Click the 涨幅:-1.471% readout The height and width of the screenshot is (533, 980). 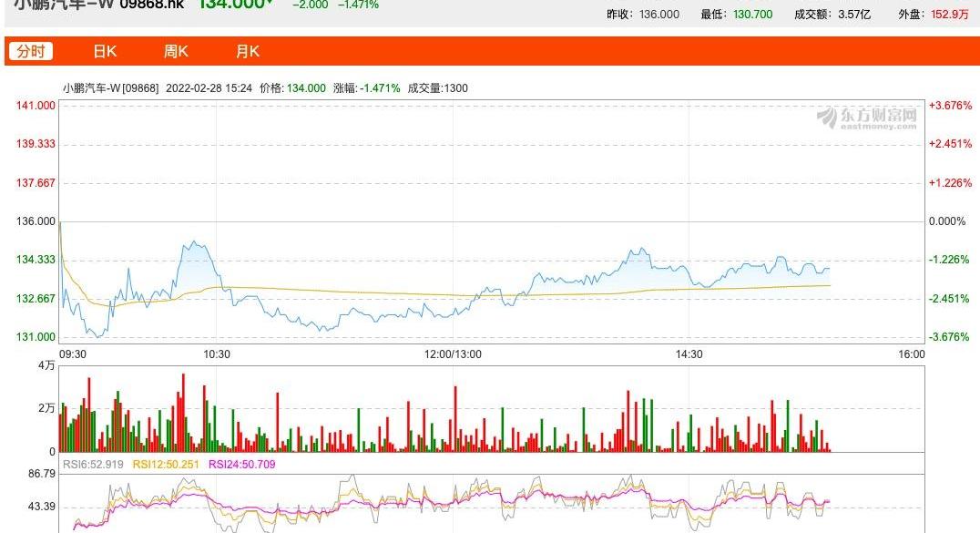(x=367, y=88)
